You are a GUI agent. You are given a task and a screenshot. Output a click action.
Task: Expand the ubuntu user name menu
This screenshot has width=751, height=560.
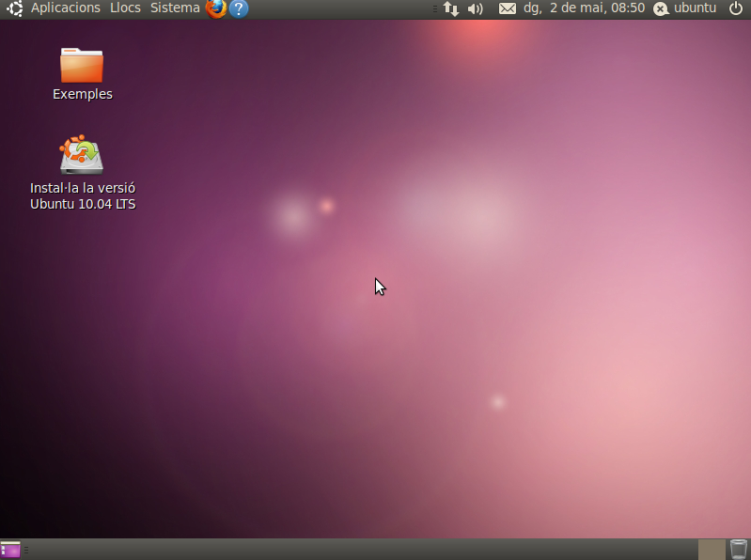pos(695,8)
